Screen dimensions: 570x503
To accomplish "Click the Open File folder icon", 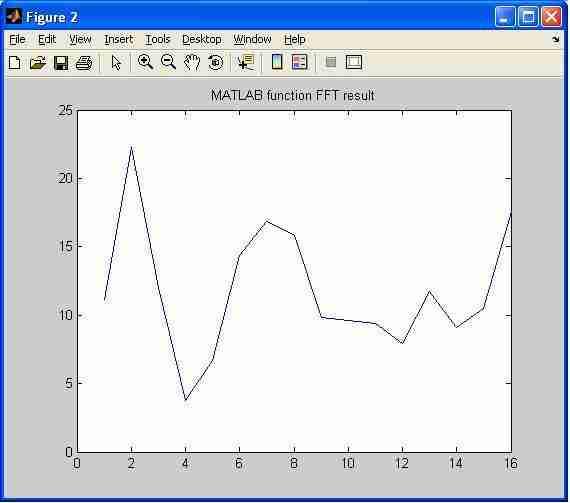I will (x=38, y=63).
